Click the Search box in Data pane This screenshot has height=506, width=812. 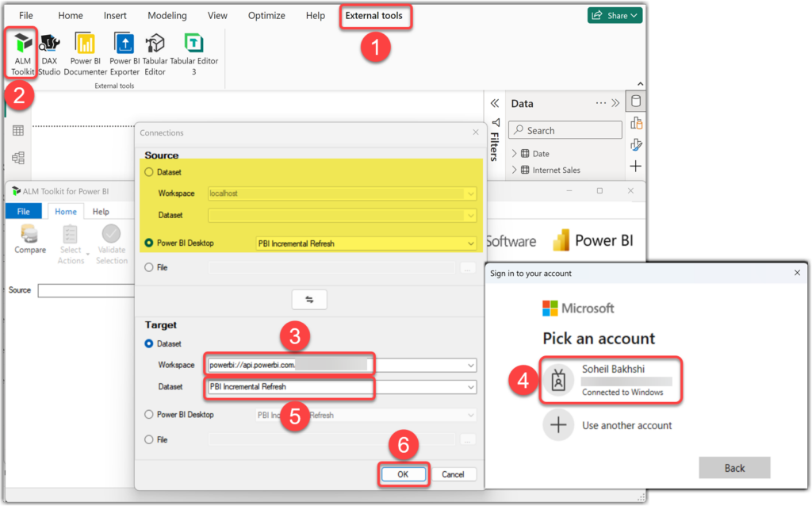[565, 131]
